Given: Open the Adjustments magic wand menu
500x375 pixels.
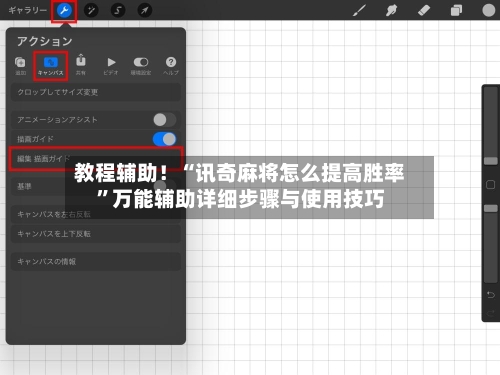Looking at the screenshot, I should tap(91, 10).
